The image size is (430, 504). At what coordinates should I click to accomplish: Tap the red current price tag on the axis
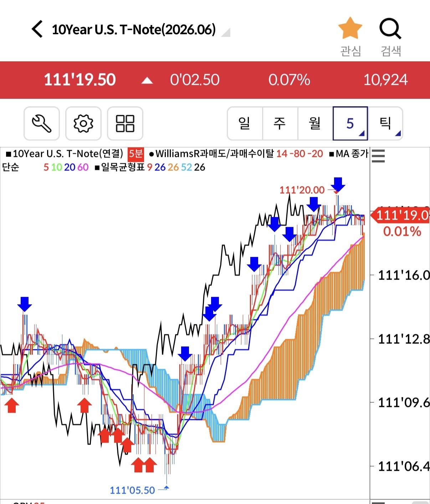[400, 215]
